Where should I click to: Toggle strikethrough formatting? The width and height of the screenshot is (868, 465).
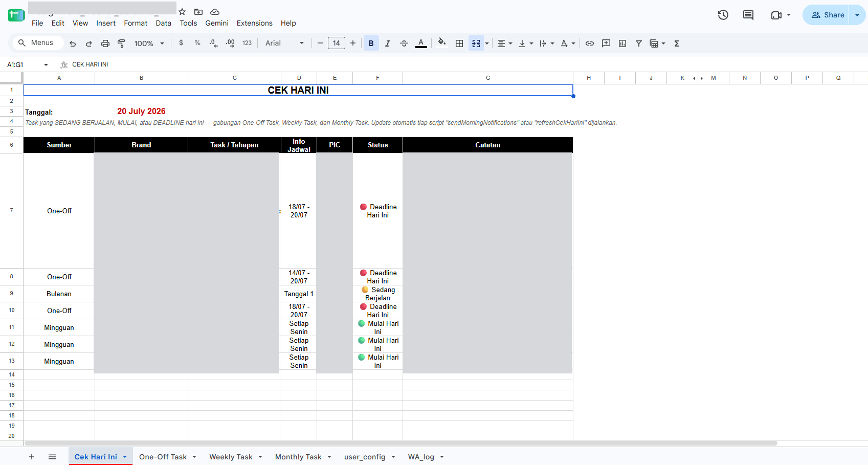(404, 43)
